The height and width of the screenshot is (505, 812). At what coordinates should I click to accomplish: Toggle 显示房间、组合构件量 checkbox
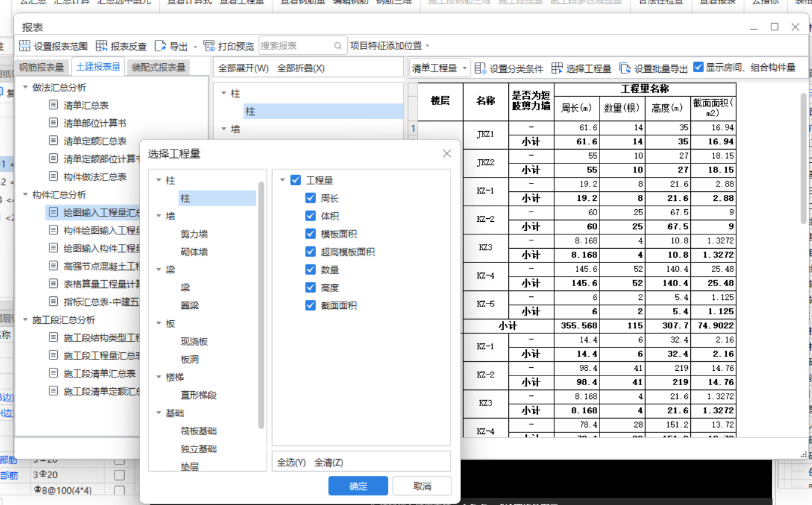[x=699, y=67]
